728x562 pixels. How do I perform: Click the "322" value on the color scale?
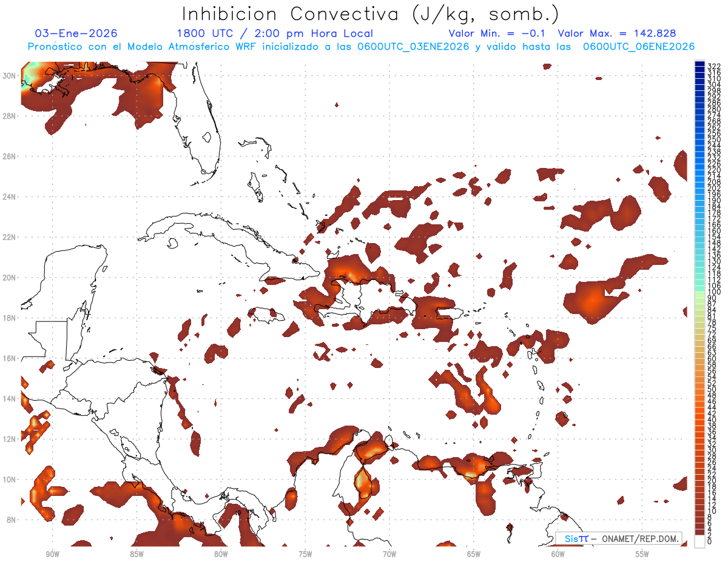tap(714, 67)
